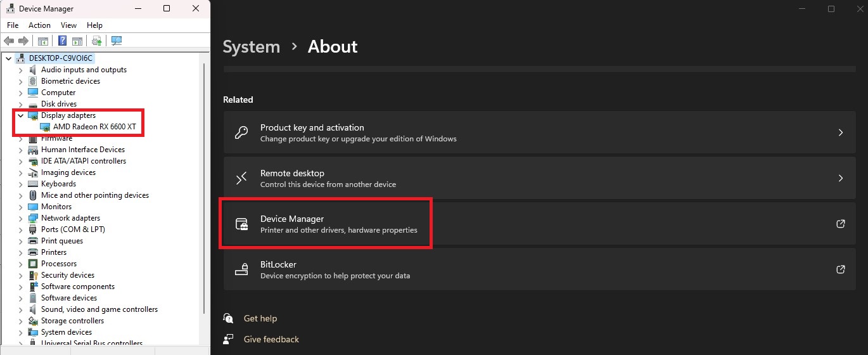
Task: Go back to System in the Settings breadcrumb
Action: pyautogui.click(x=252, y=47)
